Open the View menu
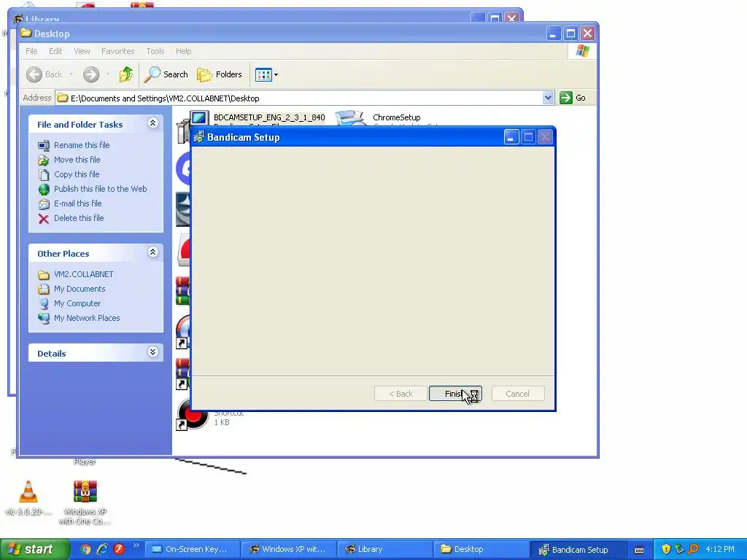The height and width of the screenshot is (560, 747). point(82,51)
